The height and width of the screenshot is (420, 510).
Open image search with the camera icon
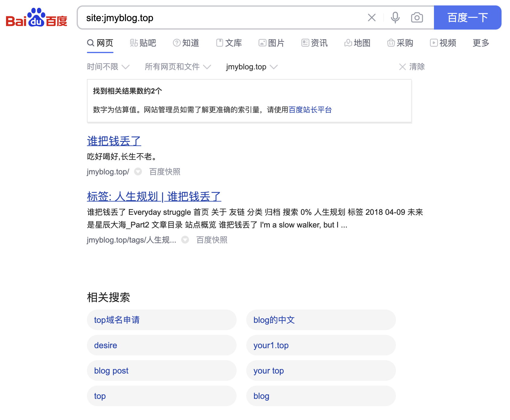click(417, 17)
